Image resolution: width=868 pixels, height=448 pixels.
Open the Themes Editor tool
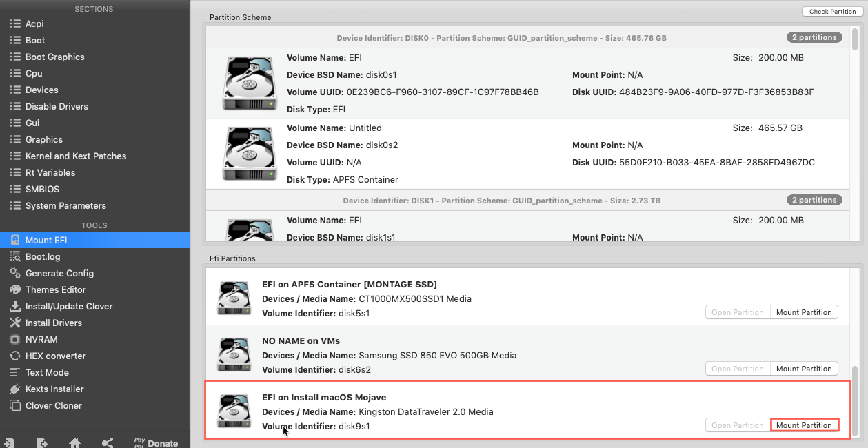(x=94, y=289)
